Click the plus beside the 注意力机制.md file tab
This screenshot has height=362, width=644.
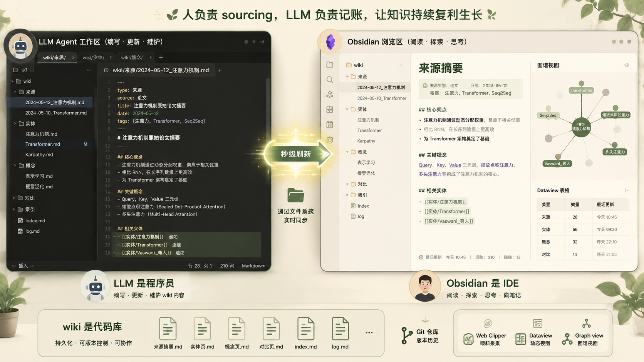click(220, 70)
